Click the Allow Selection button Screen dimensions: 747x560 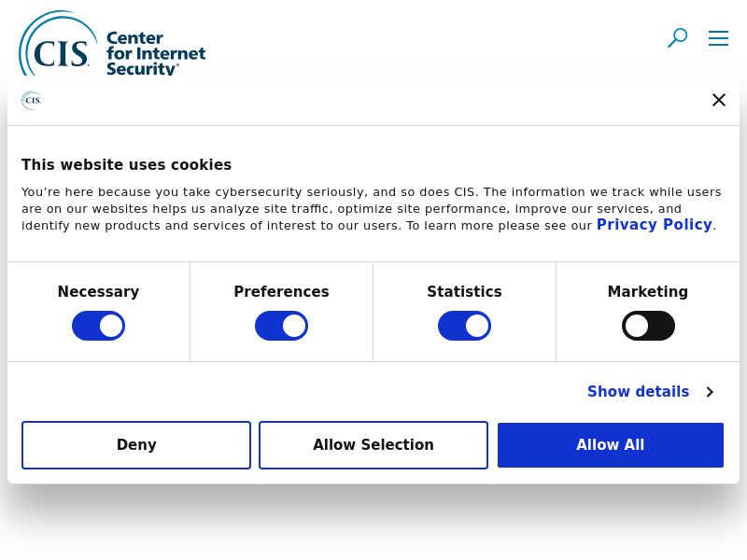pyautogui.click(x=373, y=445)
